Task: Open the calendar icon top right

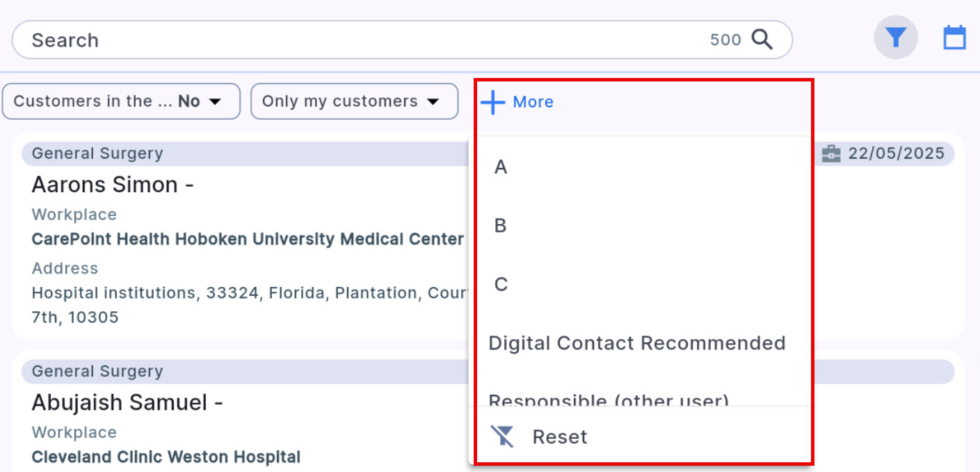Action: (954, 38)
